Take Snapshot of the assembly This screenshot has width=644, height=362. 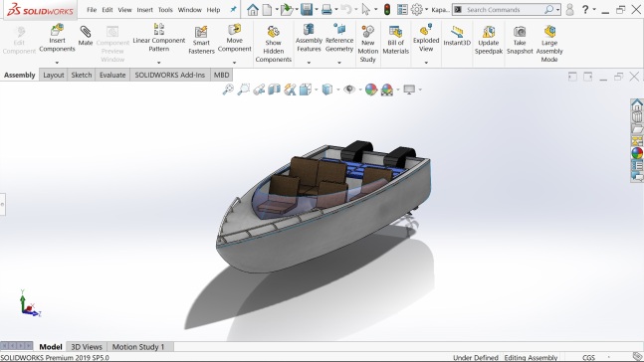tap(520, 32)
